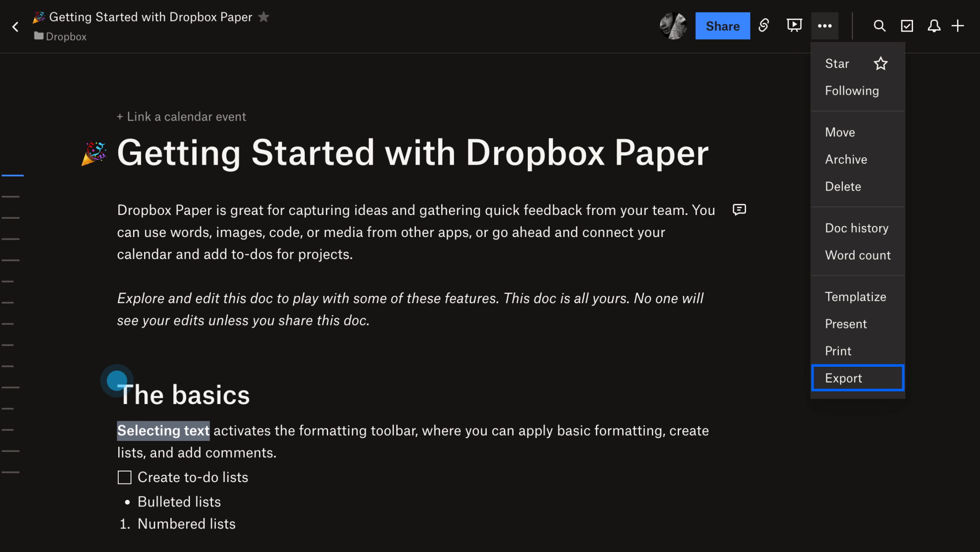Click Link a calendar event
The width and height of the screenshot is (980, 552).
coord(181,116)
